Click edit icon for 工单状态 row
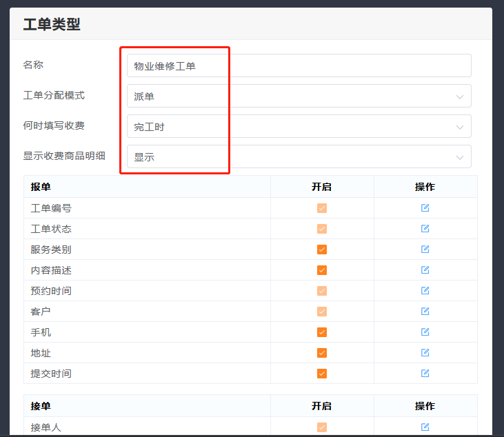Screen dimensions: 504x437 (x=425, y=229)
